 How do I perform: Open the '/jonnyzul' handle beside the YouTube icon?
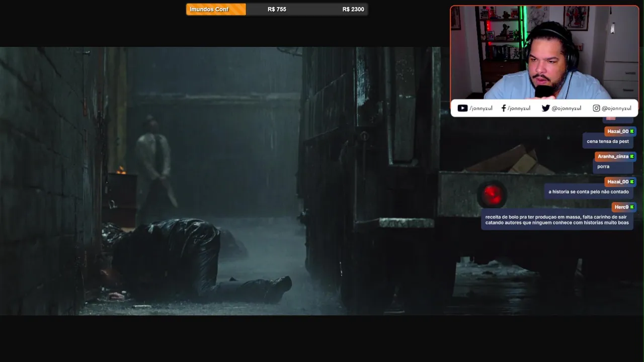pos(481,108)
